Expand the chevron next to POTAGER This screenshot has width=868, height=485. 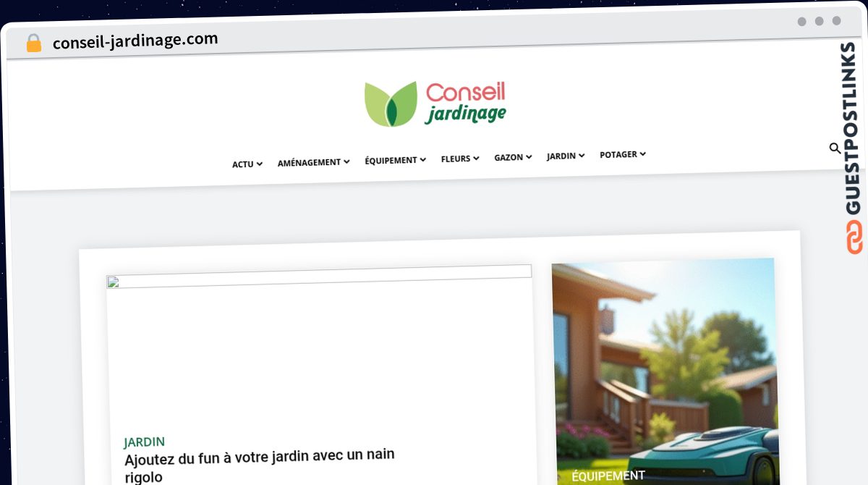tap(642, 154)
